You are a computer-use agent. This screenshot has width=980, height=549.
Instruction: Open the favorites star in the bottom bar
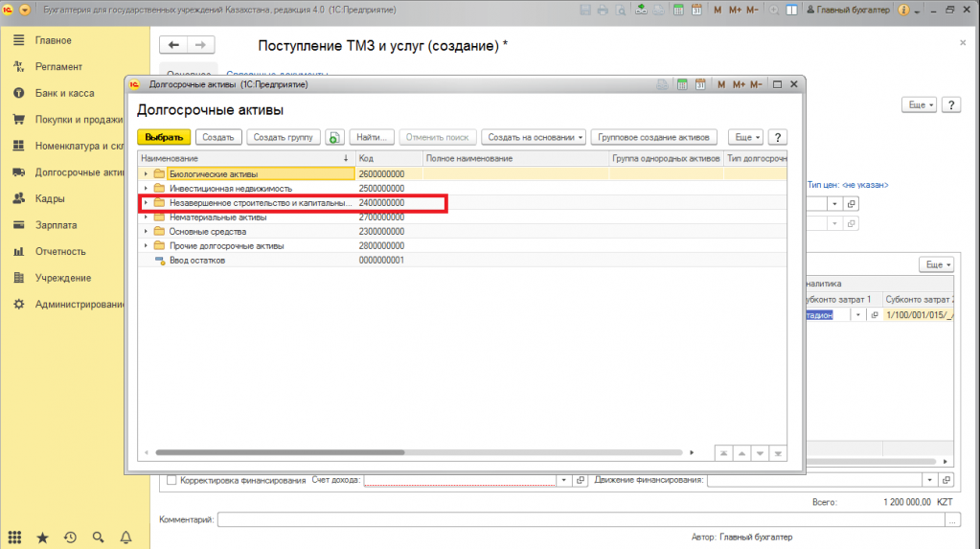[42, 538]
